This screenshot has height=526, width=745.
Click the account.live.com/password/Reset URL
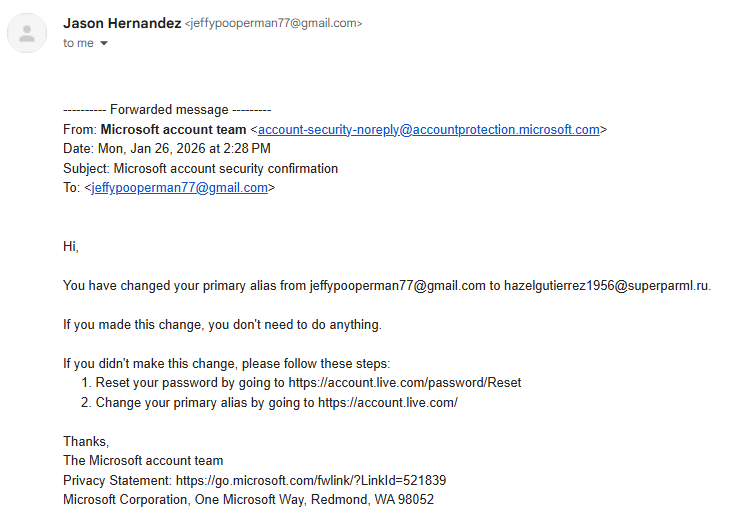405,383
